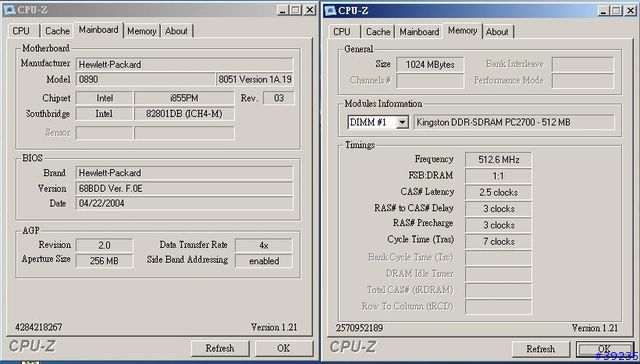
Task: Click Frequency 512.6 MHz field
Action: tap(498, 160)
